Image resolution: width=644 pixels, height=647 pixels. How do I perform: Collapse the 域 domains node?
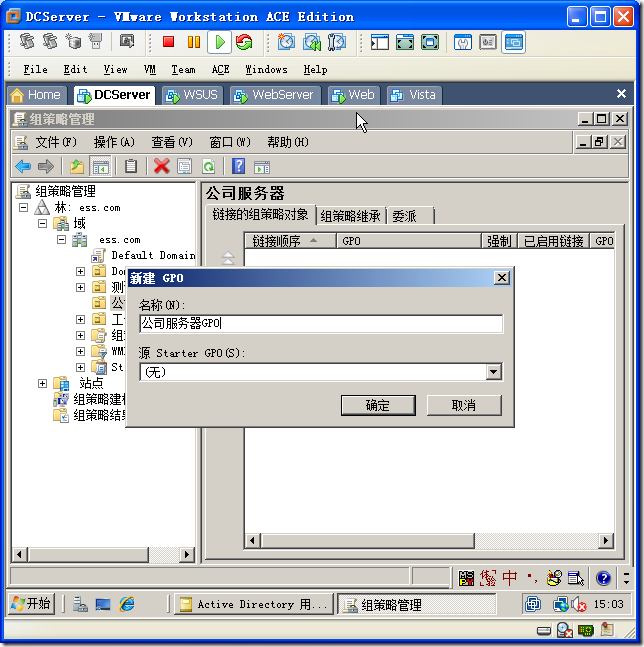click(x=42, y=223)
